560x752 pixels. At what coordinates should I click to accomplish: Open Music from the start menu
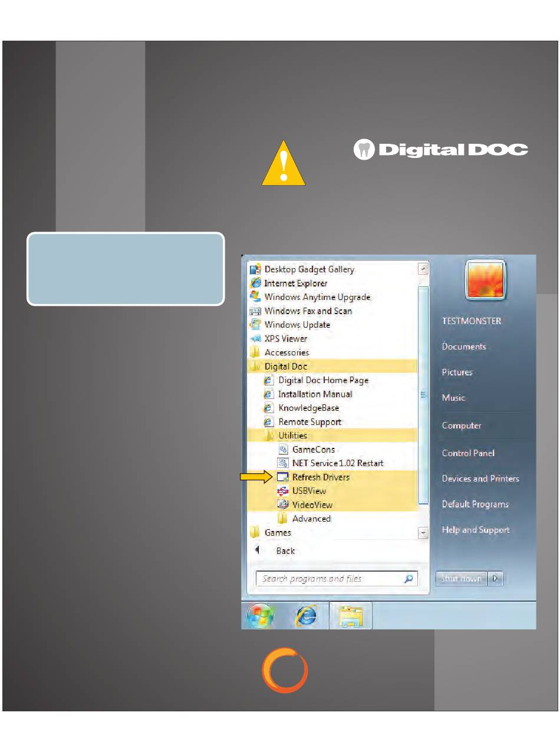pos(453,398)
